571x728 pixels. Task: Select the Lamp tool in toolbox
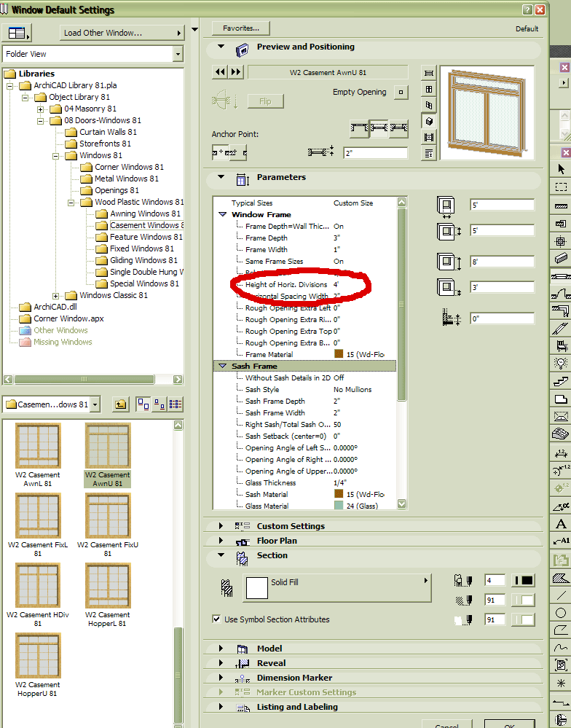click(x=561, y=363)
